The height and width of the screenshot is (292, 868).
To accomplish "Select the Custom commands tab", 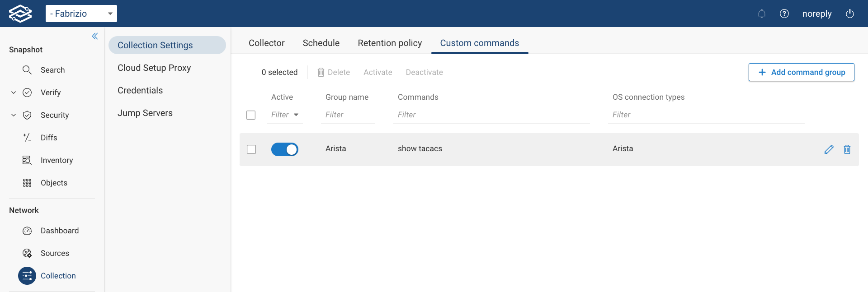I will coord(480,43).
